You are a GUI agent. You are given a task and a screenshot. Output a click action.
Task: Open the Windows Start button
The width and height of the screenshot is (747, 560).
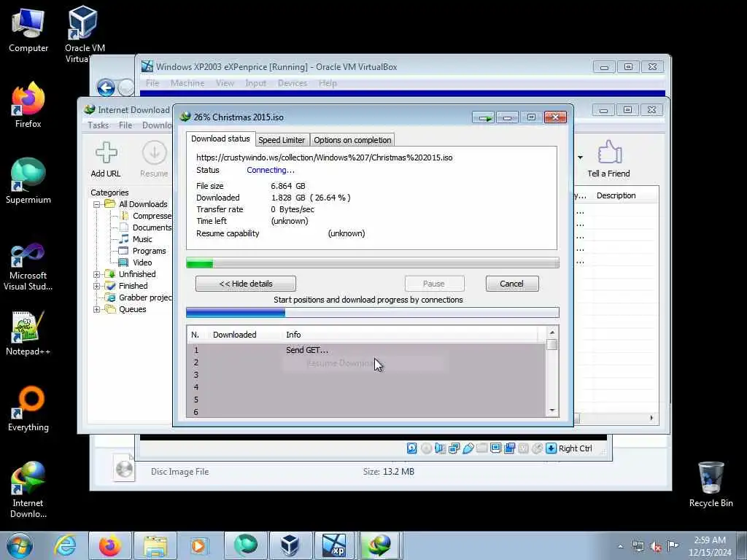pyautogui.click(x=20, y=545)
